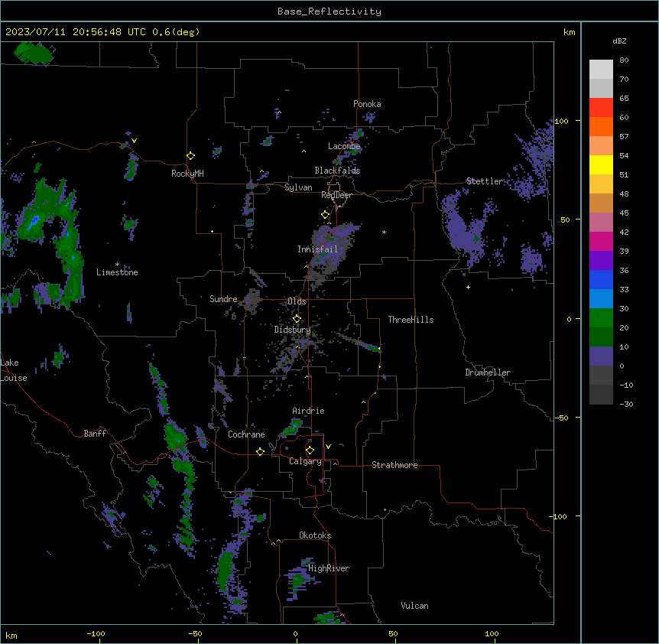
Task: Click the red 65-60 dBZ legend swatch
Action: (601, 107)
